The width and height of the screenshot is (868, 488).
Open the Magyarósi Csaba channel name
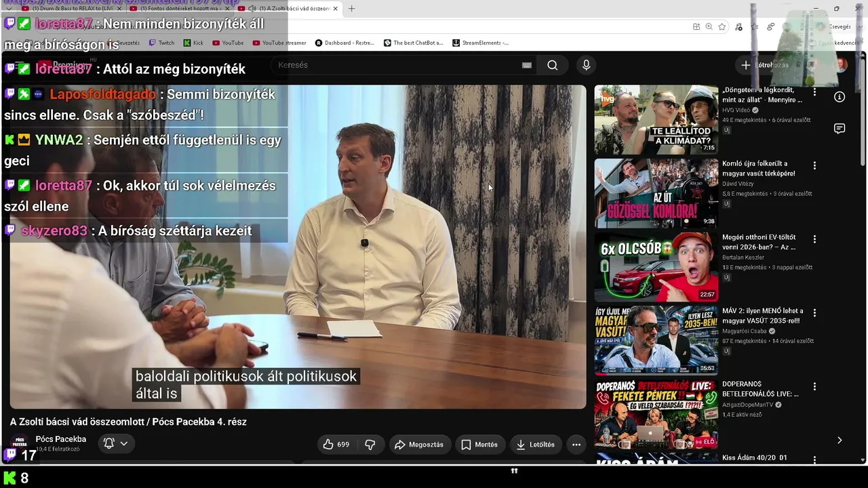coord(744,331)
